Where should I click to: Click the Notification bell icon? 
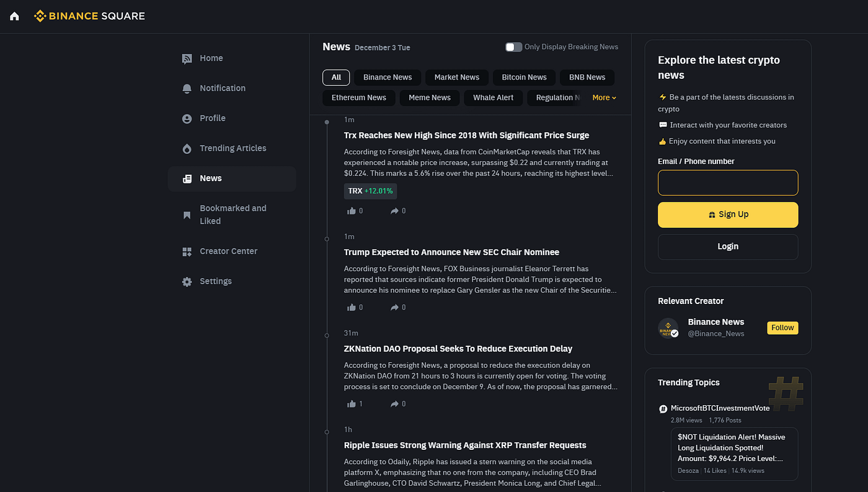tap(187, 88)
